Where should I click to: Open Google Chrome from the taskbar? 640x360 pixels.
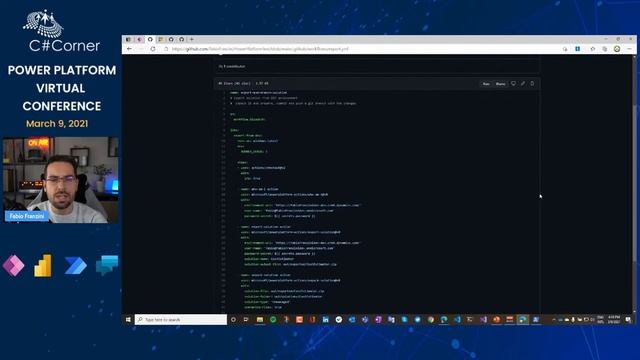click(x=431, y=320)
